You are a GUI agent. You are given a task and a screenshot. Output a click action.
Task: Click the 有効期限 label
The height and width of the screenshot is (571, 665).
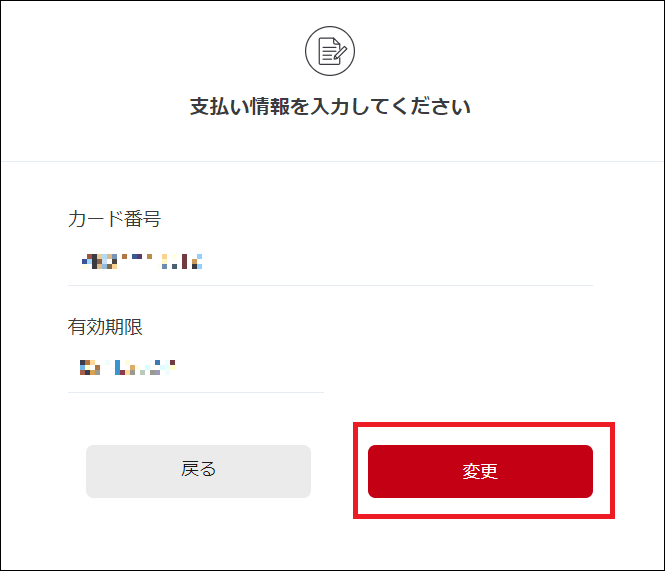(106, 327)
